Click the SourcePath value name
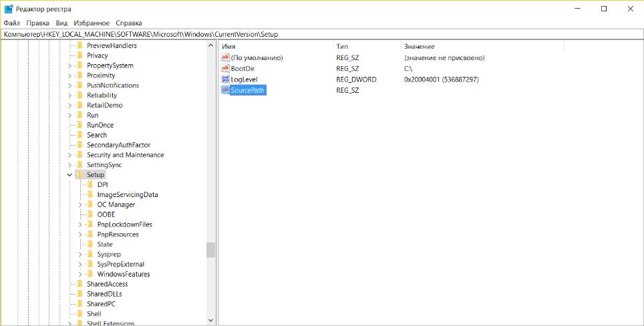 click(x=247, y=90)
